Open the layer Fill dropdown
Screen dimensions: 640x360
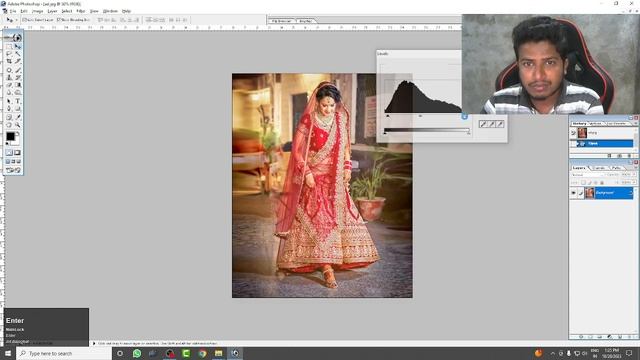pyautogui.click(x=634, y=182)
